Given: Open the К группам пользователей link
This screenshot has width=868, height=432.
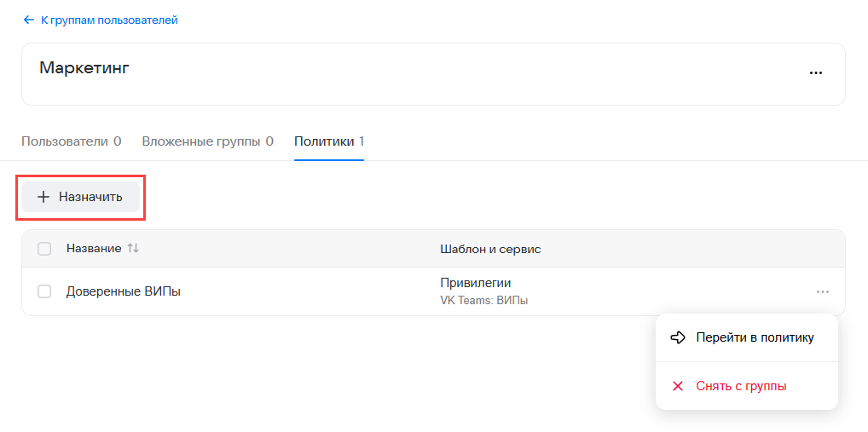Looking at the screenshot, I should [109, 20].
